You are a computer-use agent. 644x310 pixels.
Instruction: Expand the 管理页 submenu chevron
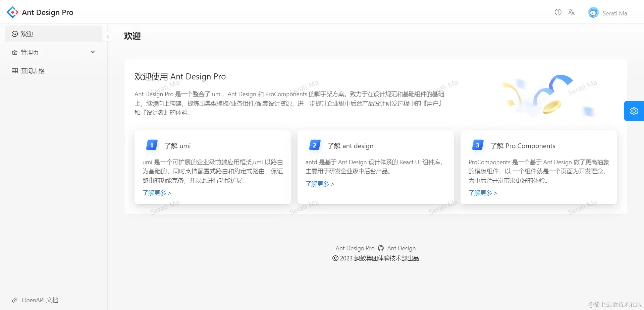tap(93, 52)
